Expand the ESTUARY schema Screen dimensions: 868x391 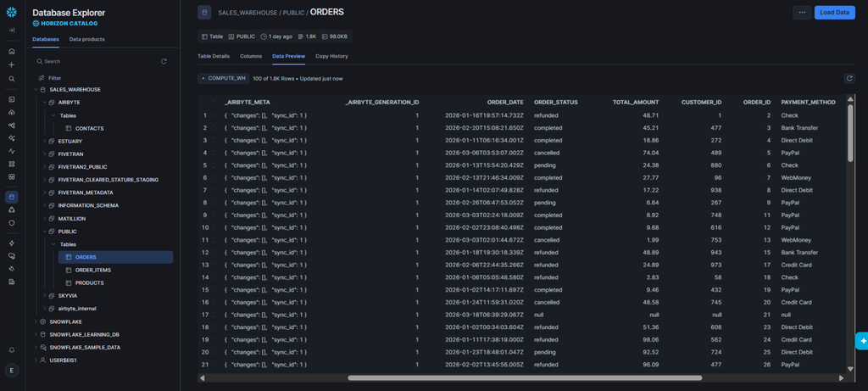[x=45, y=142]
